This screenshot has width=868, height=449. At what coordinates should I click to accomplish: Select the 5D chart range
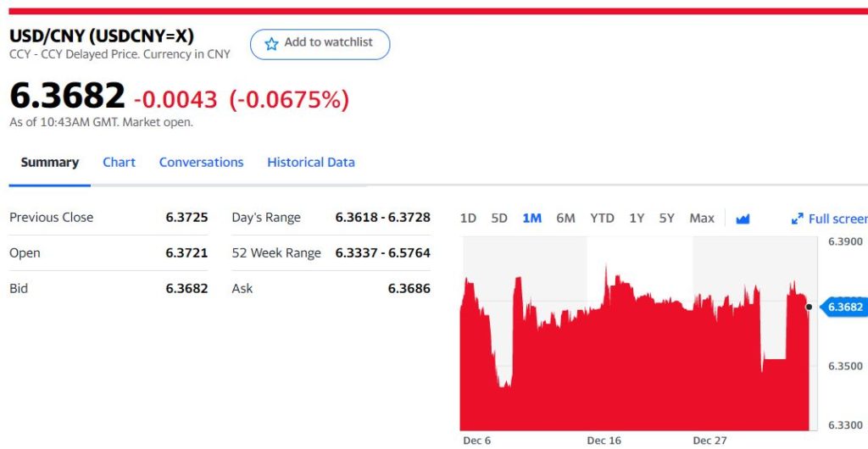pos(499,219)
